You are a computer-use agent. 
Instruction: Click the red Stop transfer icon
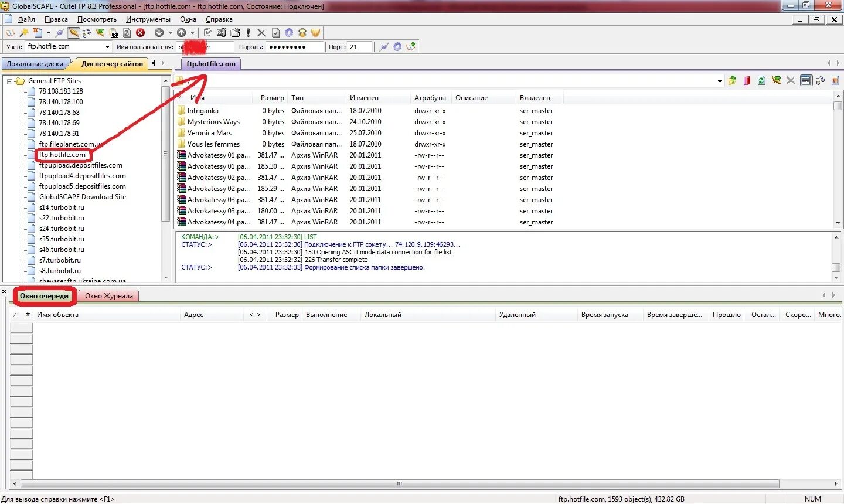[141, 33]
